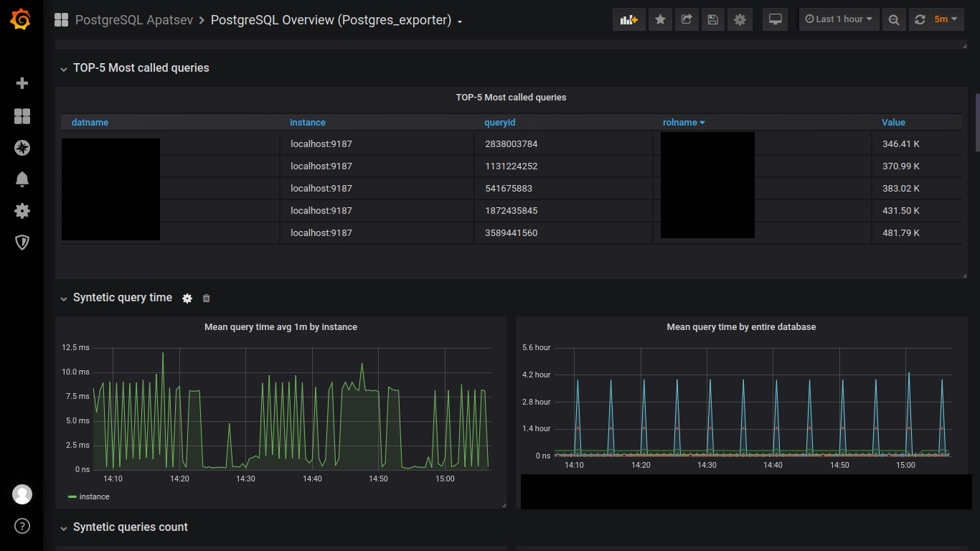This screenshot has width=980, height=551.
Task: Open the Create plus menu in sidebar
Action: [x=22, y=83]
